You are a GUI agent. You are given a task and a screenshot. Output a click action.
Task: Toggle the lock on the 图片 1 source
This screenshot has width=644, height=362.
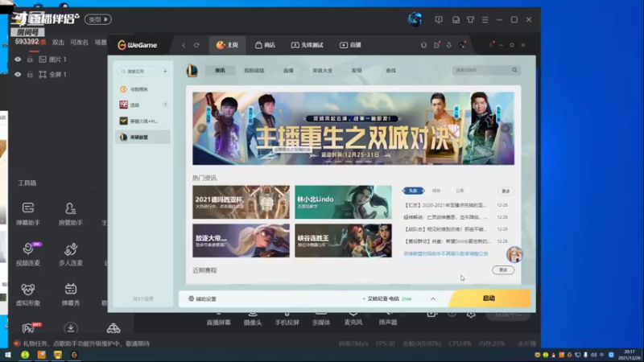pyautogui.click(x=30, y=60)
